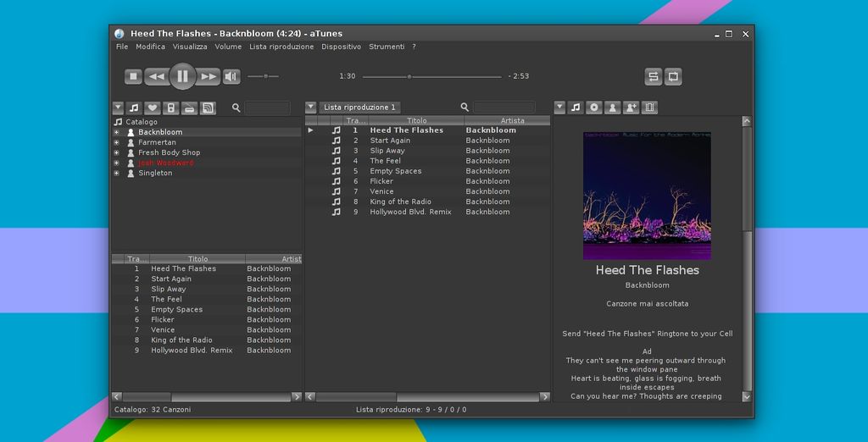Viewport: 868px width, 442px height.
Task: Toggle shuffle playback mode
Action: [653, 76]
